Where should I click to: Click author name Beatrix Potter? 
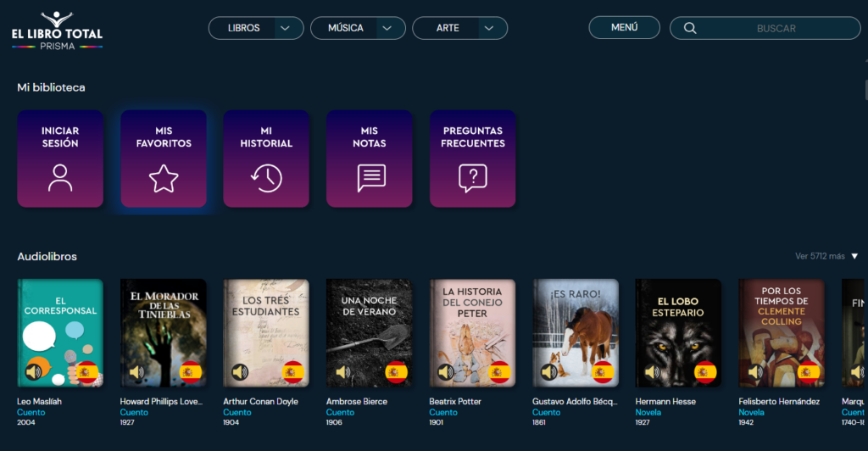click(x=455, y=402)
